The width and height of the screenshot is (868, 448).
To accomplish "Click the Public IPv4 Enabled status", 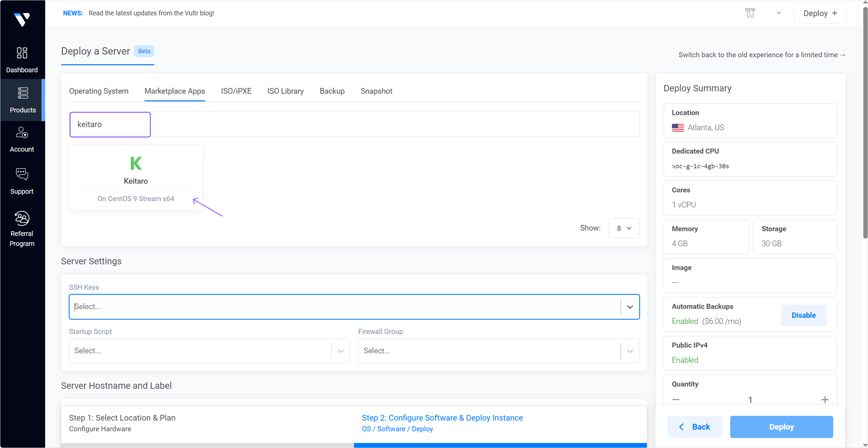I will point(685,360).
